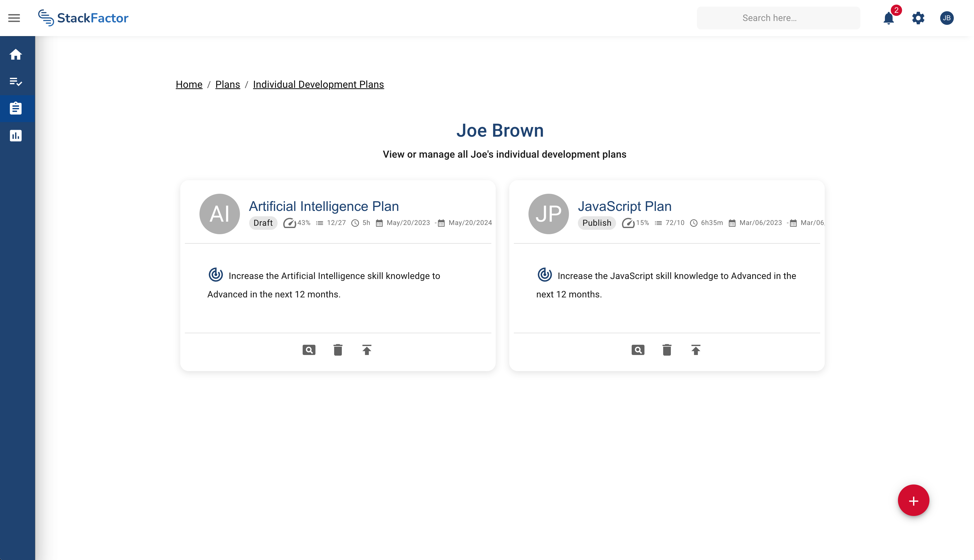This screenshot has width=974, height=560.
Task: Click the search input field
Action: [x=778, y=18]
